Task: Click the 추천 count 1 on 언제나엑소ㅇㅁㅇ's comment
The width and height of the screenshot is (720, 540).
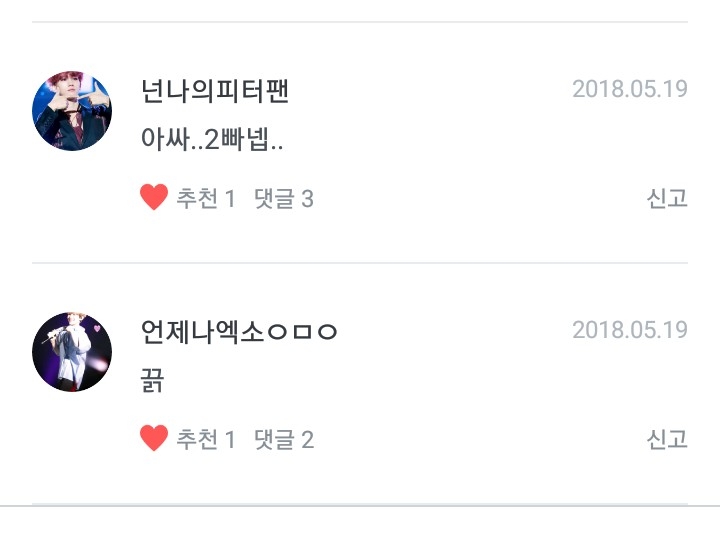Action: [229, 439]
